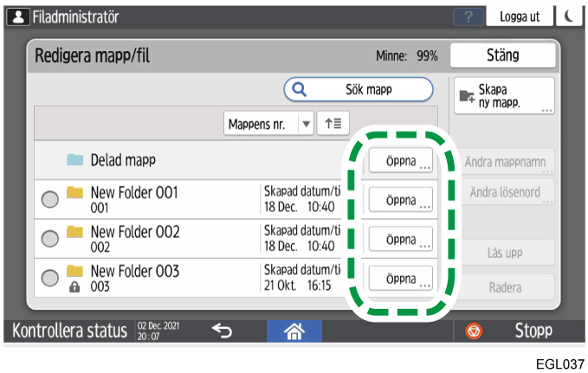The width and height of the screenshot is (588, 373).
Task: Click the Sök mapp search field
Action: (x=359, y=89)
